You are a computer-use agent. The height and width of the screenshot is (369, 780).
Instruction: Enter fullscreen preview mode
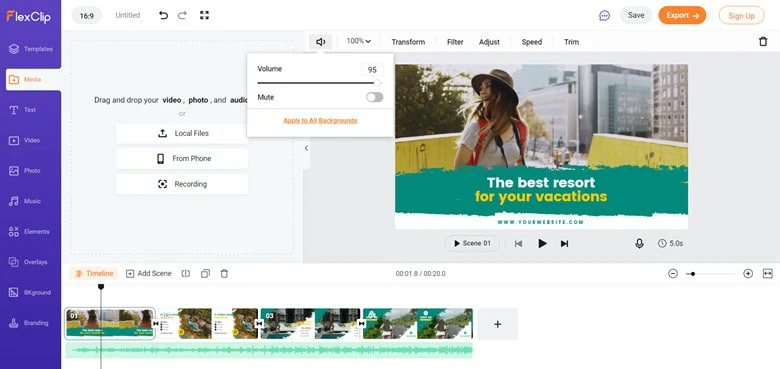[x=204, y=15]
